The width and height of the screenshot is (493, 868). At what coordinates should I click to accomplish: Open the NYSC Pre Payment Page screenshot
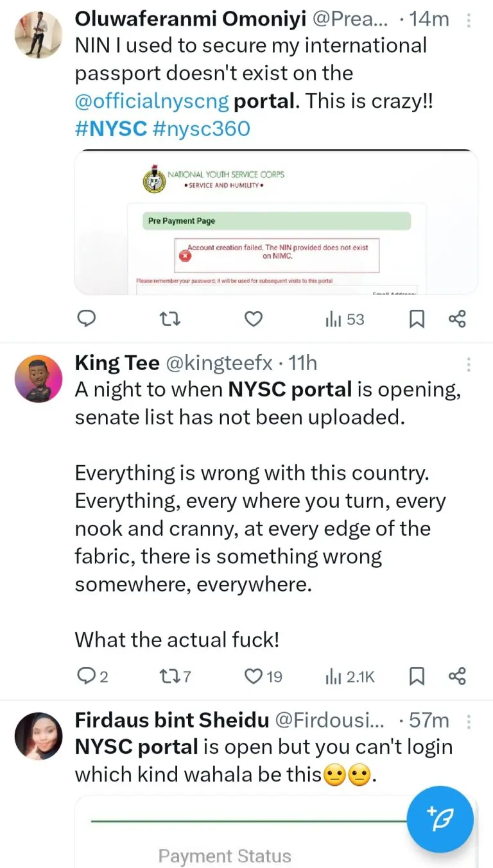click(x=276, y=222)
